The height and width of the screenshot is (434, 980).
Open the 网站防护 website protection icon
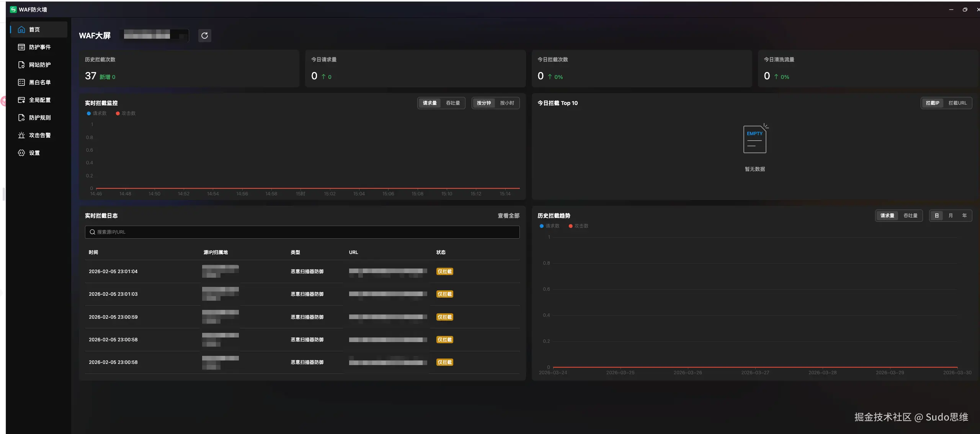[21, 65]
